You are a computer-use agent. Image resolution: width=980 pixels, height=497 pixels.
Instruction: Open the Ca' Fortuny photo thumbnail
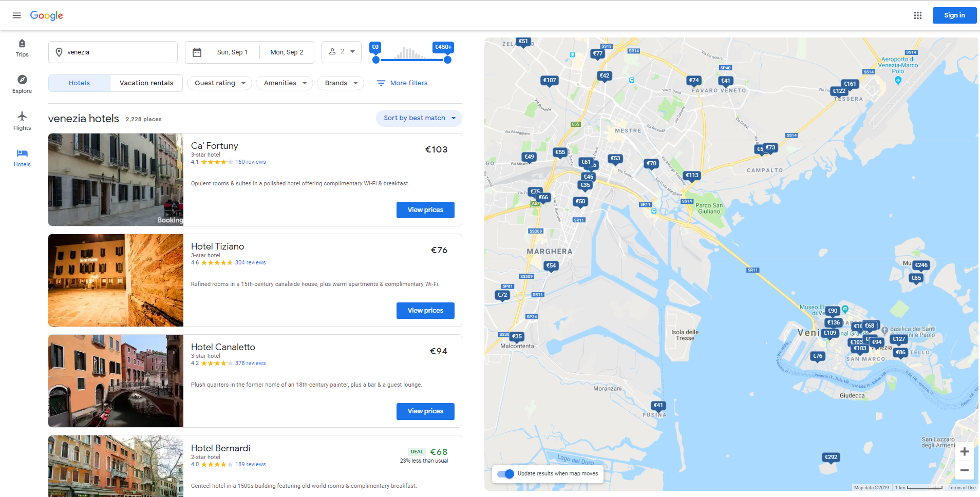point(116,180)
